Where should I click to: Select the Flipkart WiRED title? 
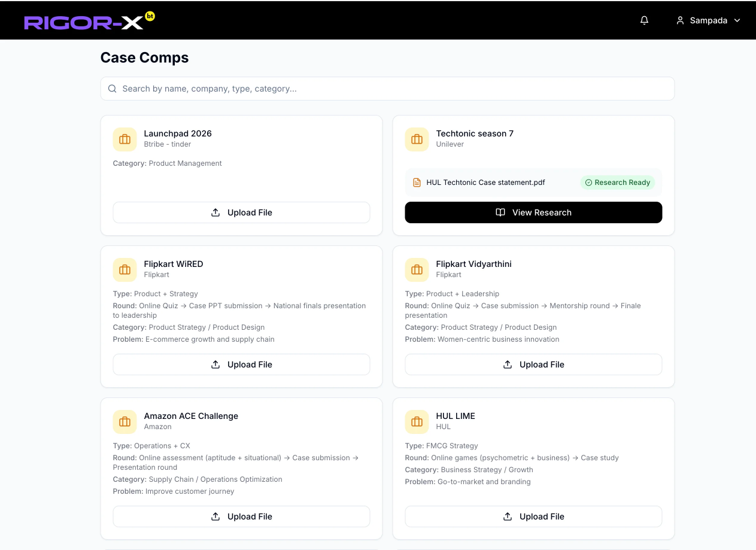pyautogui.click(x=174, y=264)
